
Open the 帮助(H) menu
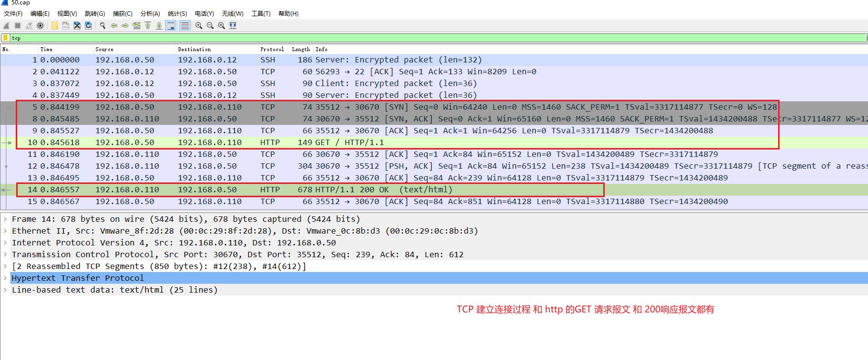coord(288,14)
